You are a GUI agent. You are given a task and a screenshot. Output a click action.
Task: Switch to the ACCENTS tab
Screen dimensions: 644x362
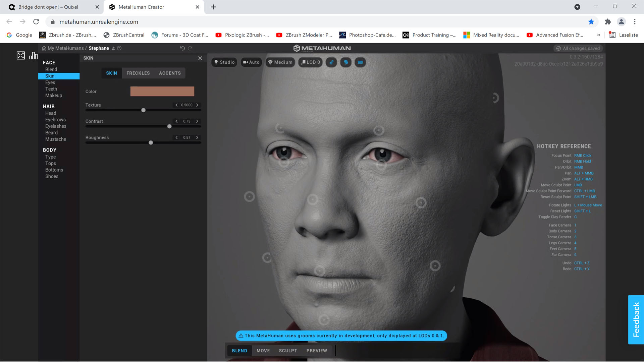pyautogui.click(x=170, y=73)
